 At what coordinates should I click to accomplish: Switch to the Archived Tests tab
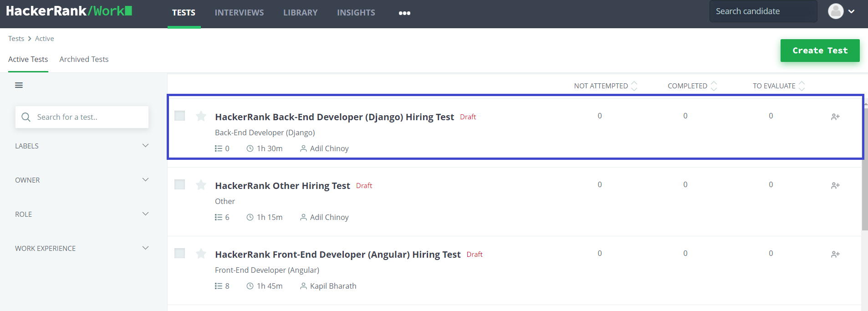click(84, 59)
